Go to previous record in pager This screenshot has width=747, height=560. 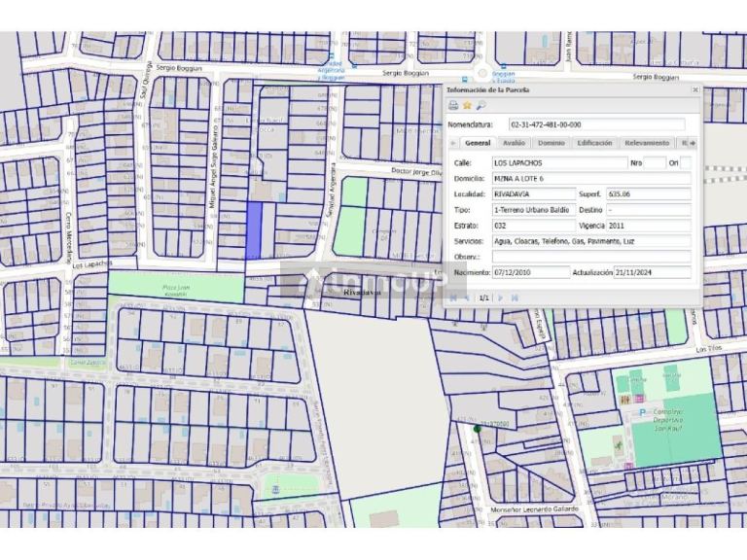[x=467, y=297]
